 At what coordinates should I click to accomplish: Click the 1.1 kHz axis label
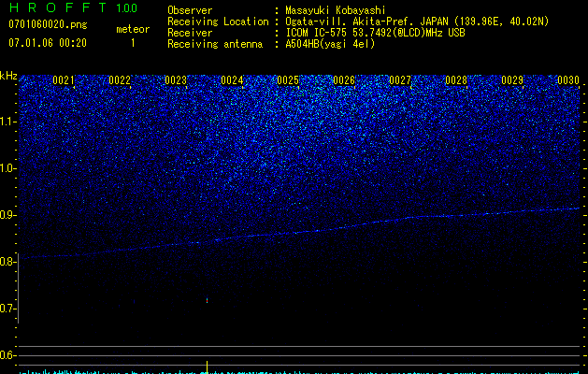pyautogui.click(x=7, y=122)
